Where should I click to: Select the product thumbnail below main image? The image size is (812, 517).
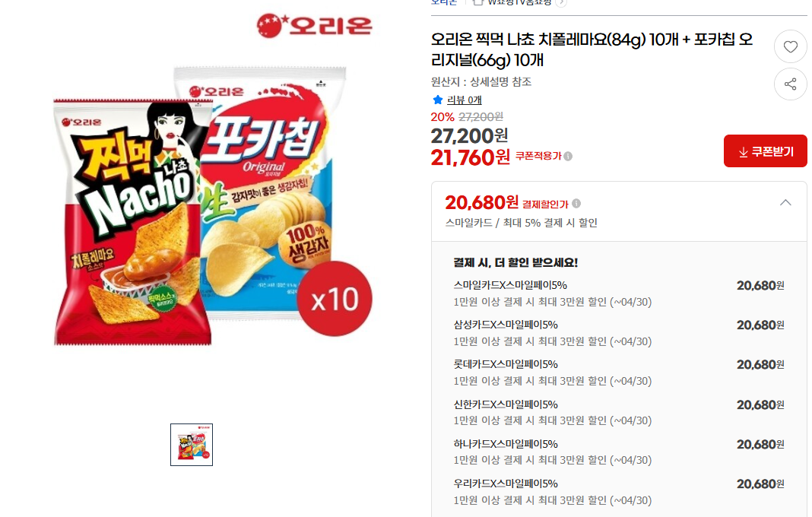192,445
